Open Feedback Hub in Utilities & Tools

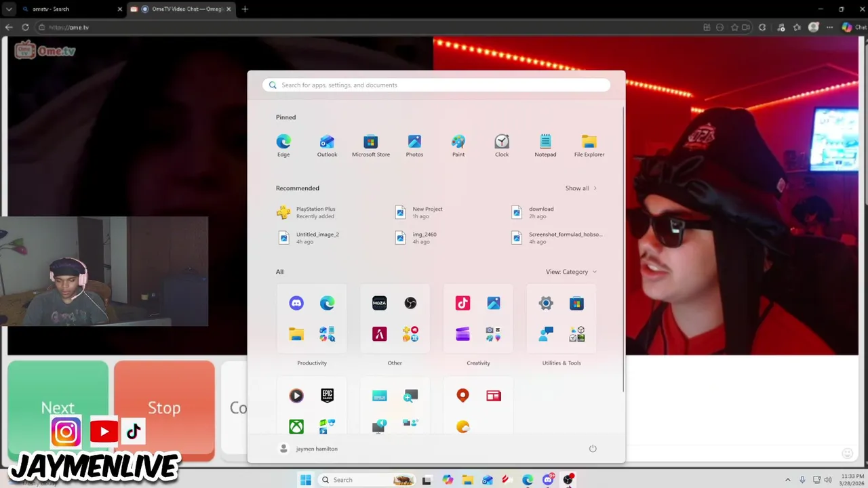click(546, 333)
